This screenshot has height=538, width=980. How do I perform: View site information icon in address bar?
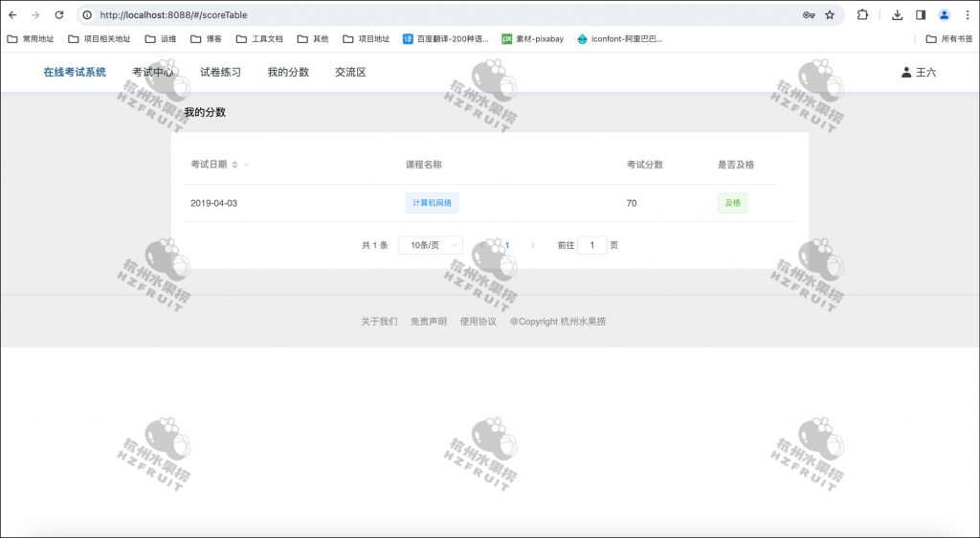click(87, 15)
